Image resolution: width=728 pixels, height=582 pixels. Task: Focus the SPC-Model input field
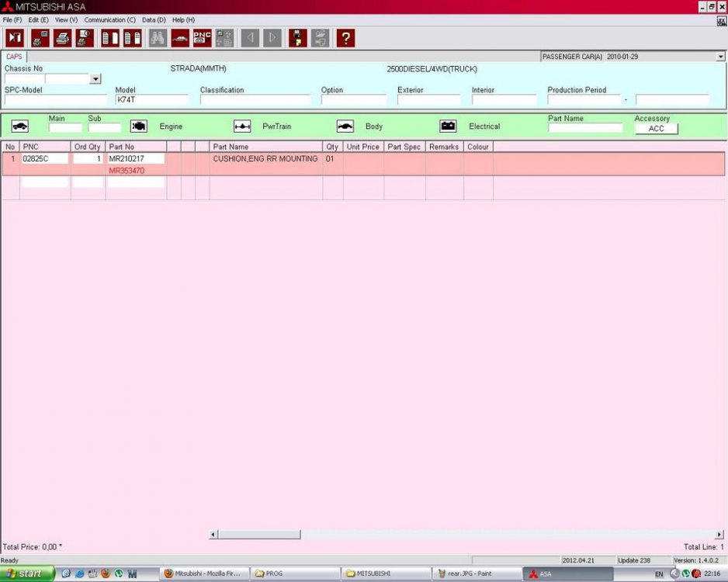[x=56, y=100]
